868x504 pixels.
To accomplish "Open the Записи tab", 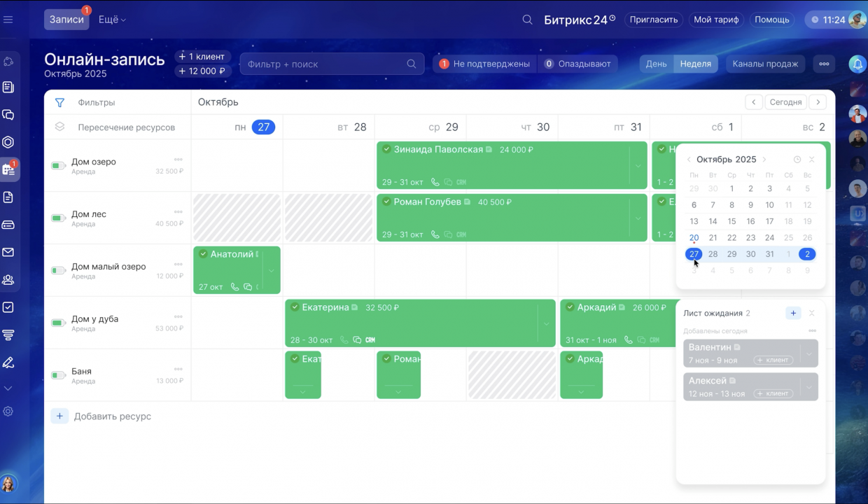I will tap(66, 20).
